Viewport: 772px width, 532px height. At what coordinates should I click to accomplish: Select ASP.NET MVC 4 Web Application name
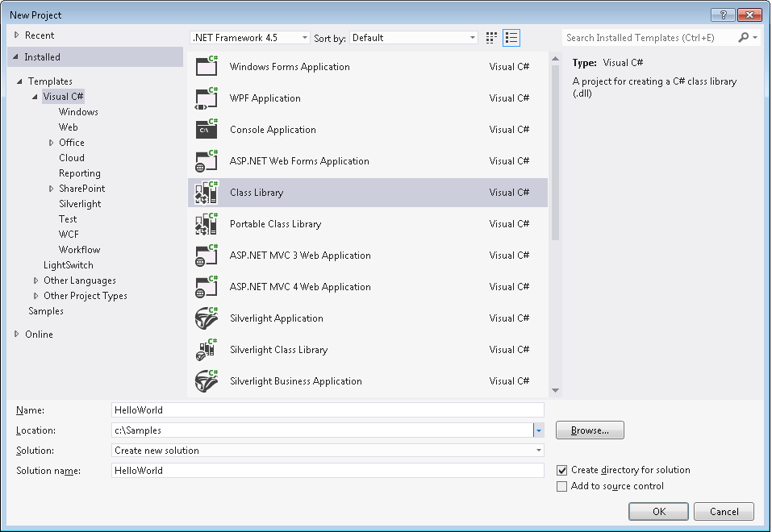click(x=300, y=287)
